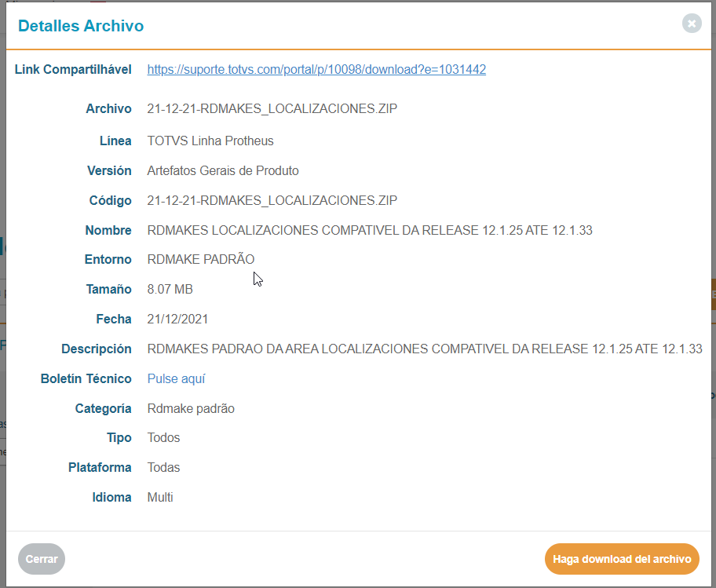The width and height of the screenshot is (716, 588).
Task: Select the Código value 21-12-21-RDMAKES_LOCALIZACIONES.ZIP
Action: click(272, 200)
